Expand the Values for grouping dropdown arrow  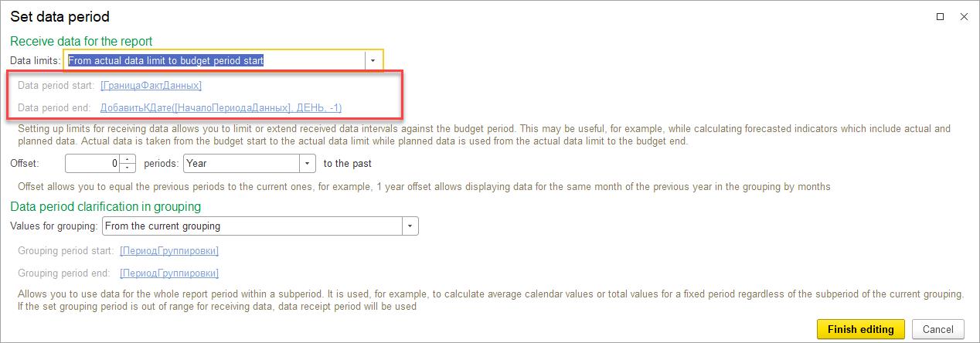[410, 226]
